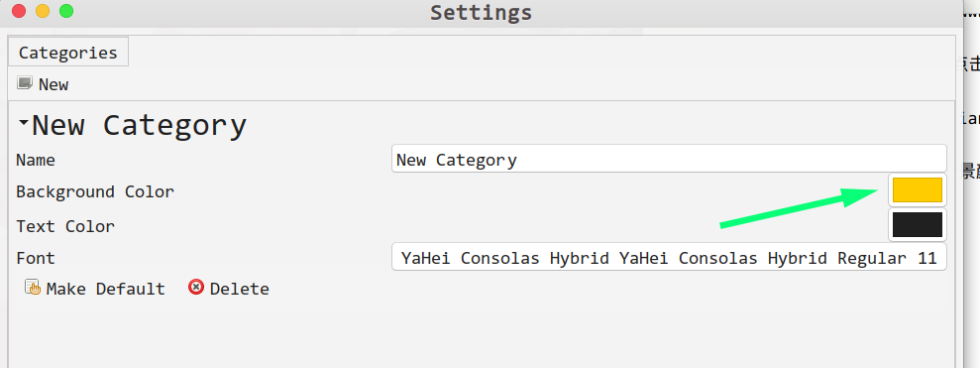Image resolution: width=980 pixels, height=368 pixels.
Task: Click the Background Color label
Action: (95, 191)
